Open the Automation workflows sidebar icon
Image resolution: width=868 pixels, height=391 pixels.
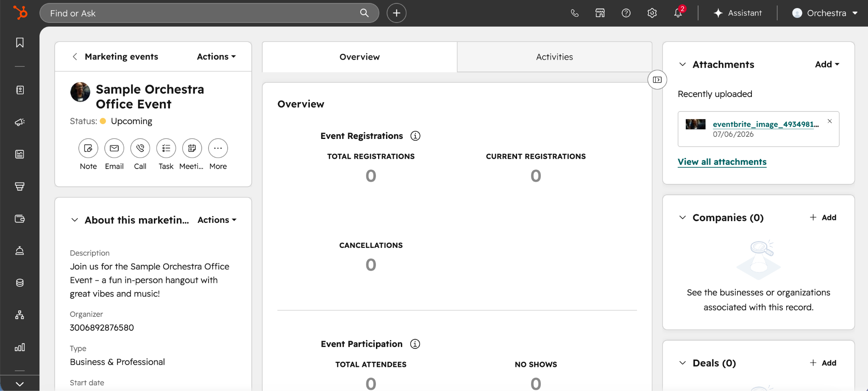(20, 315)
